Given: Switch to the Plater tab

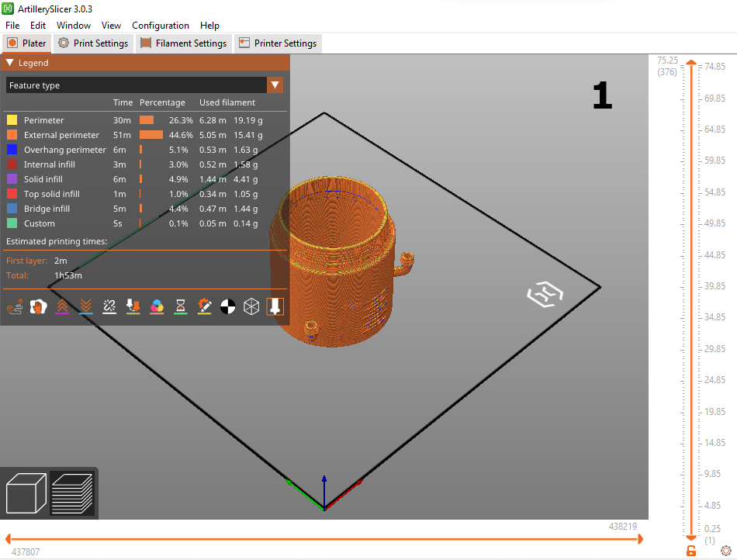Looking at the screenshot, I should [x=27, y=43].
